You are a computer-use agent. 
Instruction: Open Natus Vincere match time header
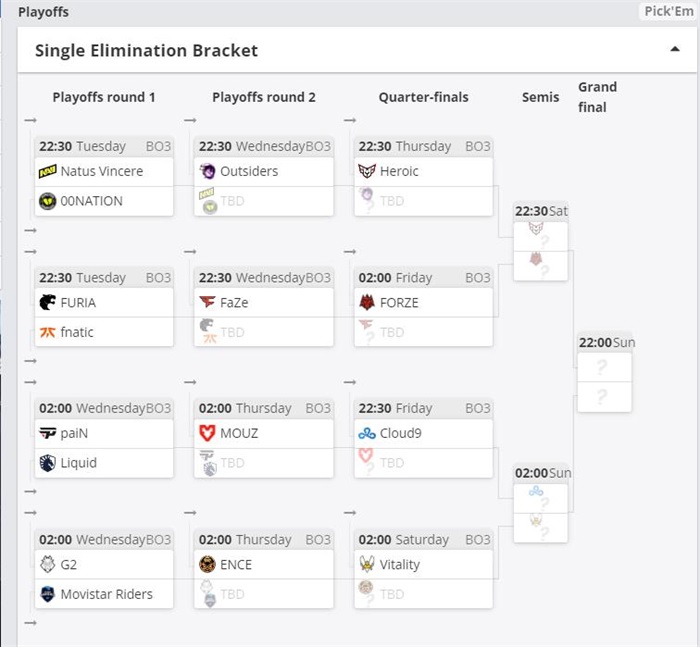[104, 146]
